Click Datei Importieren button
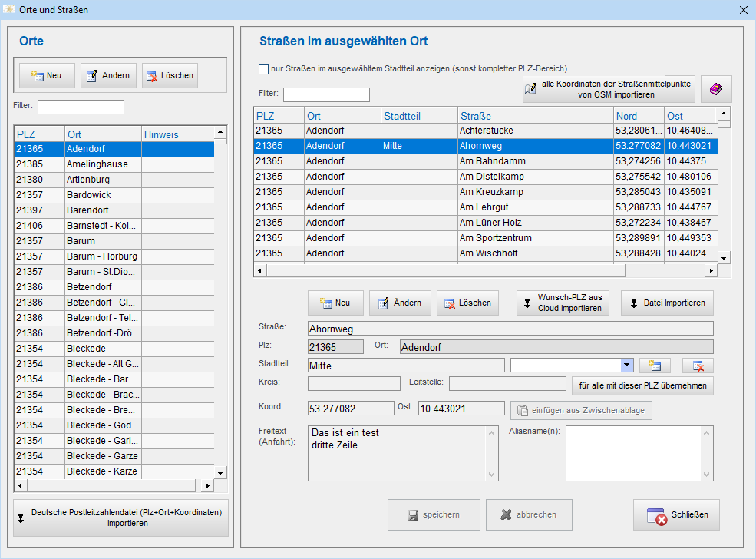Screen dimensions: 756x559 click(x=667, y=303)
